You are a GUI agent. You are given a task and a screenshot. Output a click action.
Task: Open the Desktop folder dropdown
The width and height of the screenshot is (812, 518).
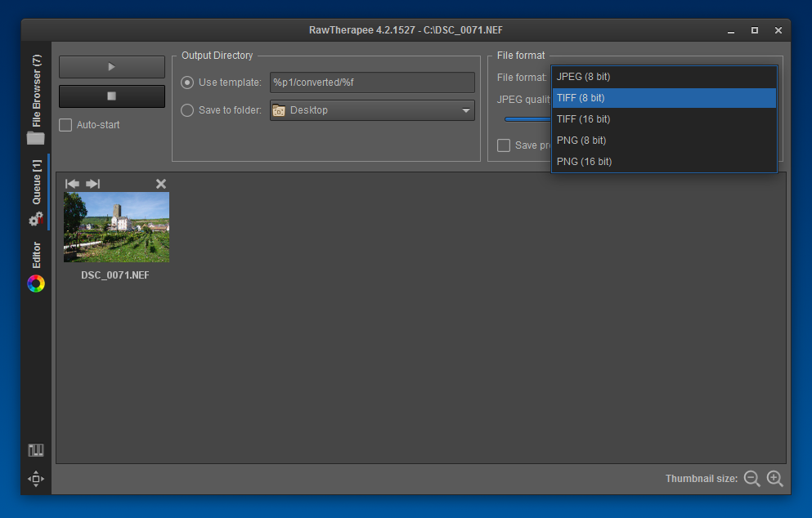(372, 110)
